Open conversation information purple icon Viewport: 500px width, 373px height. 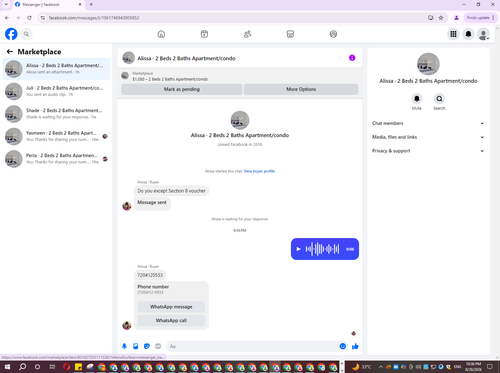[352, 58]
